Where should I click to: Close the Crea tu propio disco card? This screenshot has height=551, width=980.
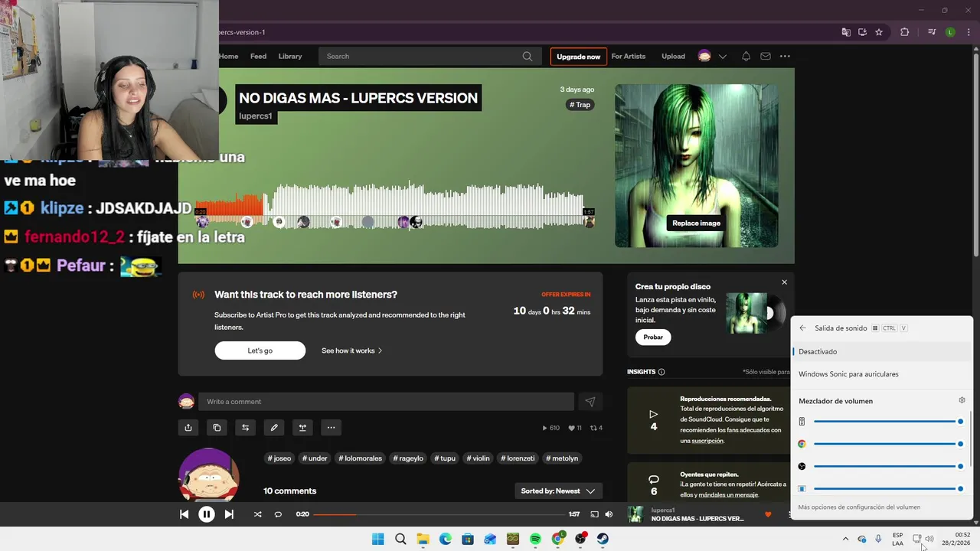point(784,282)
